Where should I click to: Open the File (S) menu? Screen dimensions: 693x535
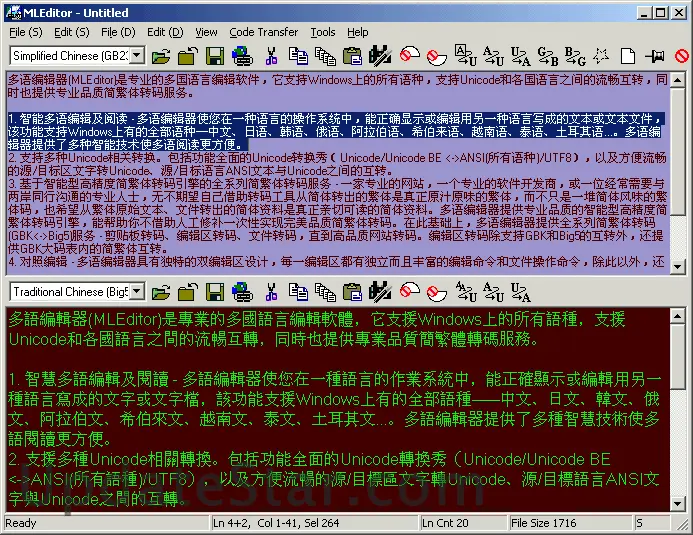tap(26, 32)
